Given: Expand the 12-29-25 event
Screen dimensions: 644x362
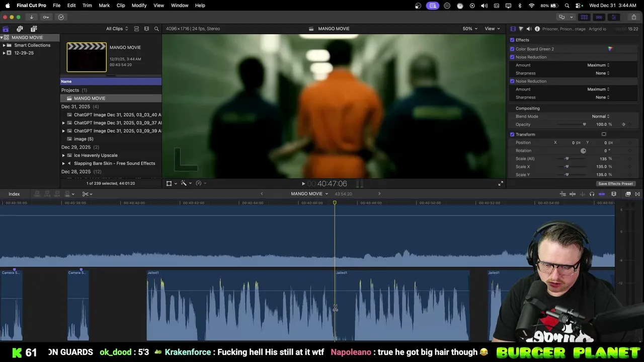Looking at the screenshot, I should 4,53.
